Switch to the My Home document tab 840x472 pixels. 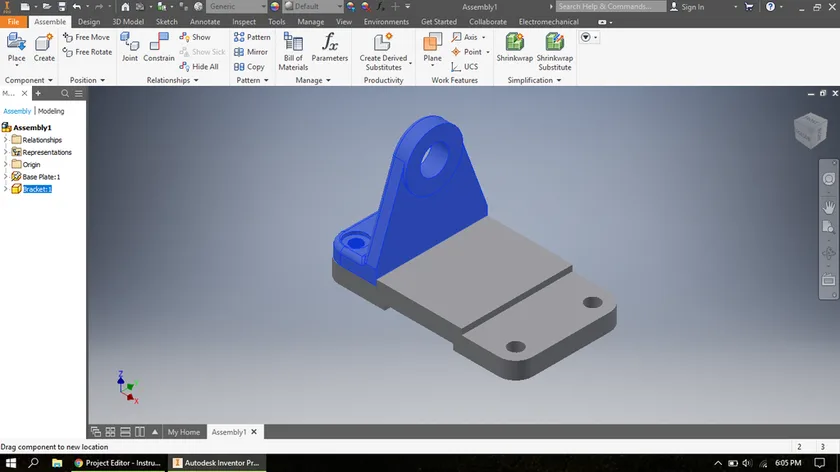pos(184,432)
